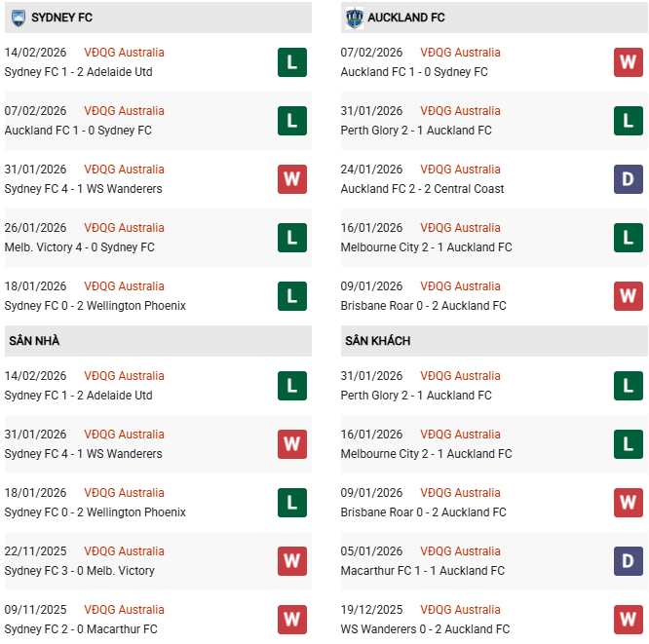
Task: Open the VĐQG Australia link dated 19/12/2025
Action: click(460, 610)
